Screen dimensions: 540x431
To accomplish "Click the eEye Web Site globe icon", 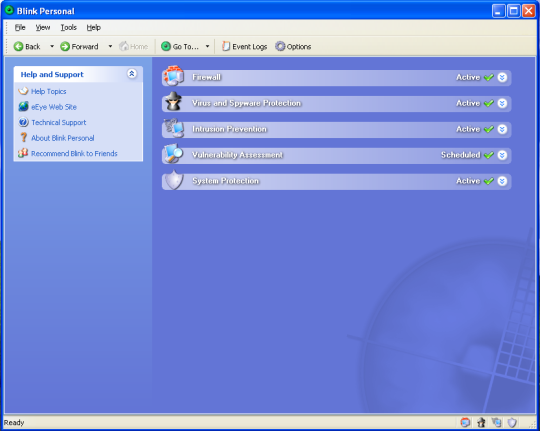I will [x=23, y=107].
